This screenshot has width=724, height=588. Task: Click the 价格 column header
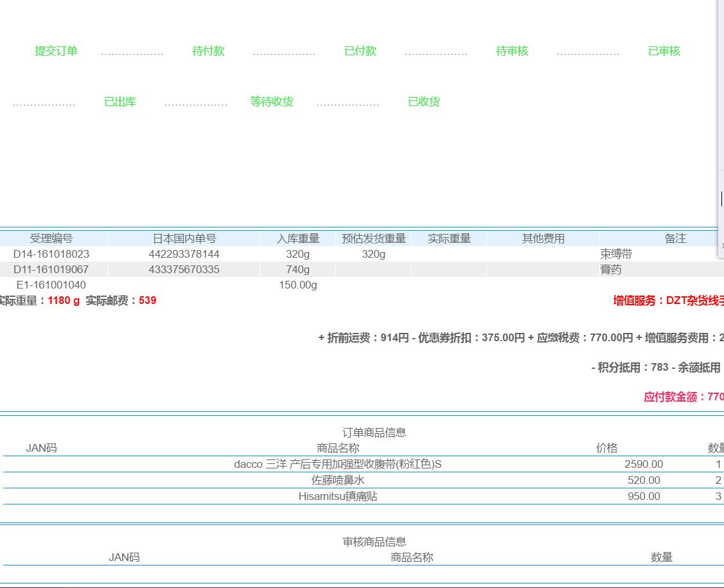[606, 448]
